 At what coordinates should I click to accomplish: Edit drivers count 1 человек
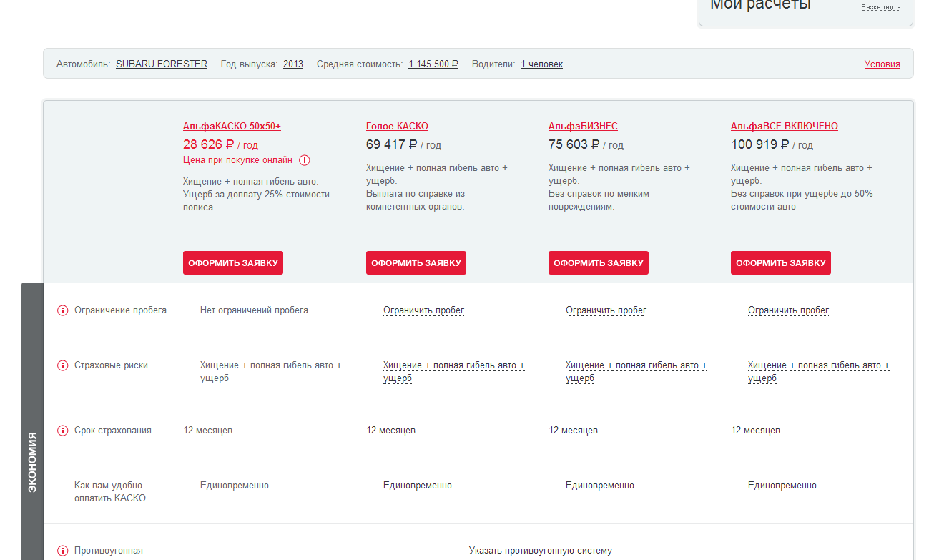pos(541,64)
